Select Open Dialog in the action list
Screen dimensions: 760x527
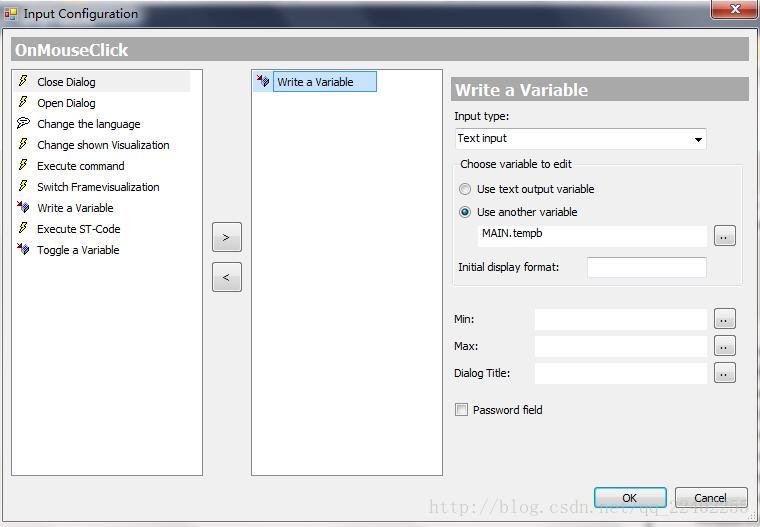coord(66,103)
